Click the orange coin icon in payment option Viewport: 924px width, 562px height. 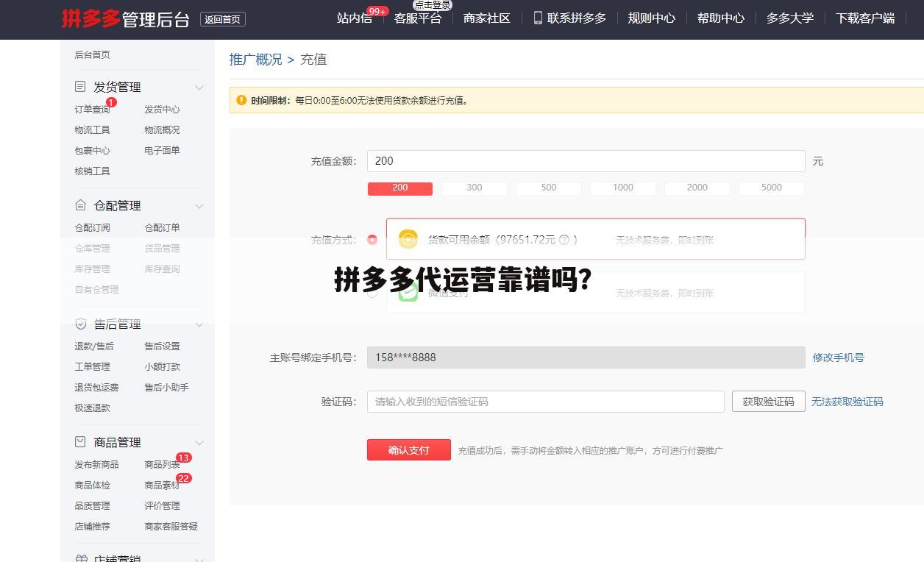click(408, 240)
